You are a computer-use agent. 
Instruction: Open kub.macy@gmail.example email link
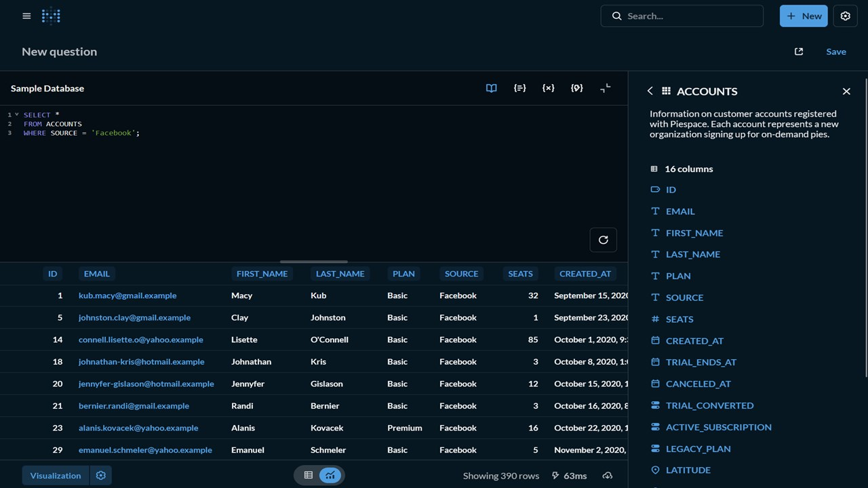click(x=127, y=295)
